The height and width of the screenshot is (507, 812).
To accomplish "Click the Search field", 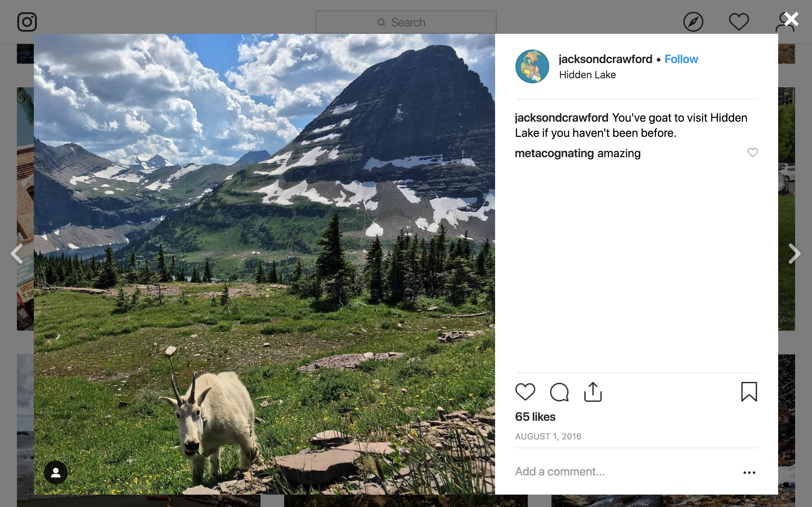I will point(406,22).
